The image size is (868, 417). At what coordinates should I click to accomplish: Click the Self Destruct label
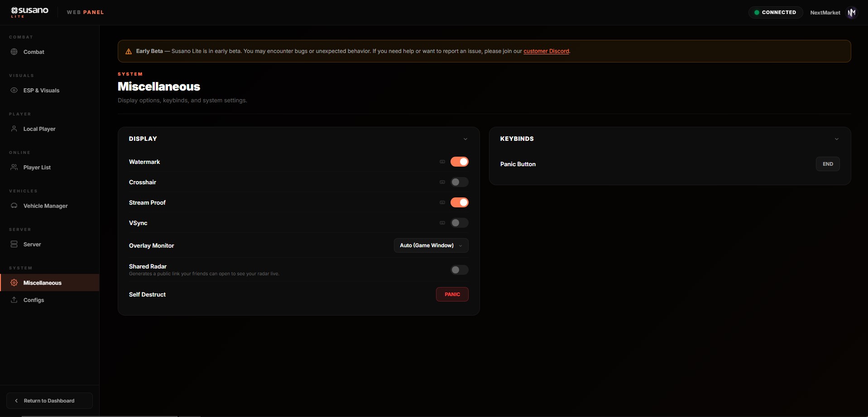pos(147,294)
